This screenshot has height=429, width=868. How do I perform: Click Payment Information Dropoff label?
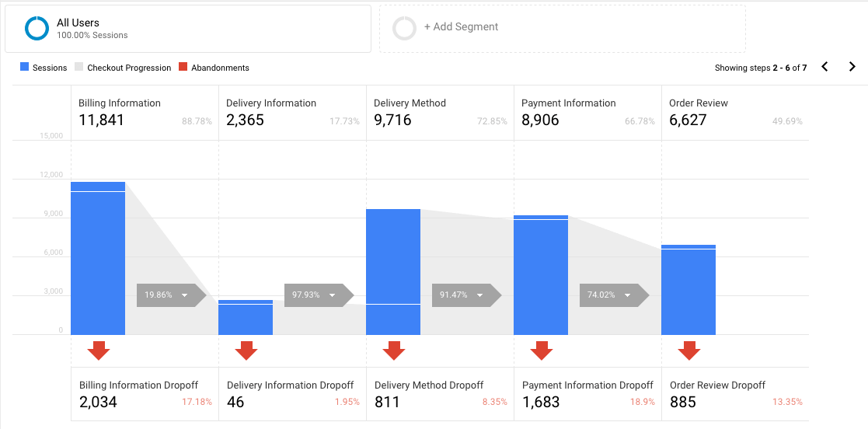[588, 385]
